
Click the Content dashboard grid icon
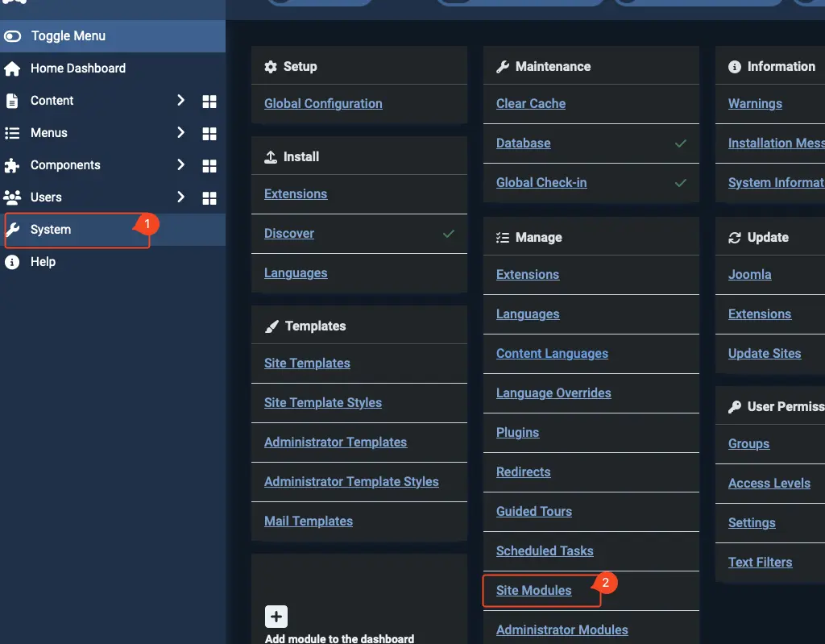pos(209,102)
